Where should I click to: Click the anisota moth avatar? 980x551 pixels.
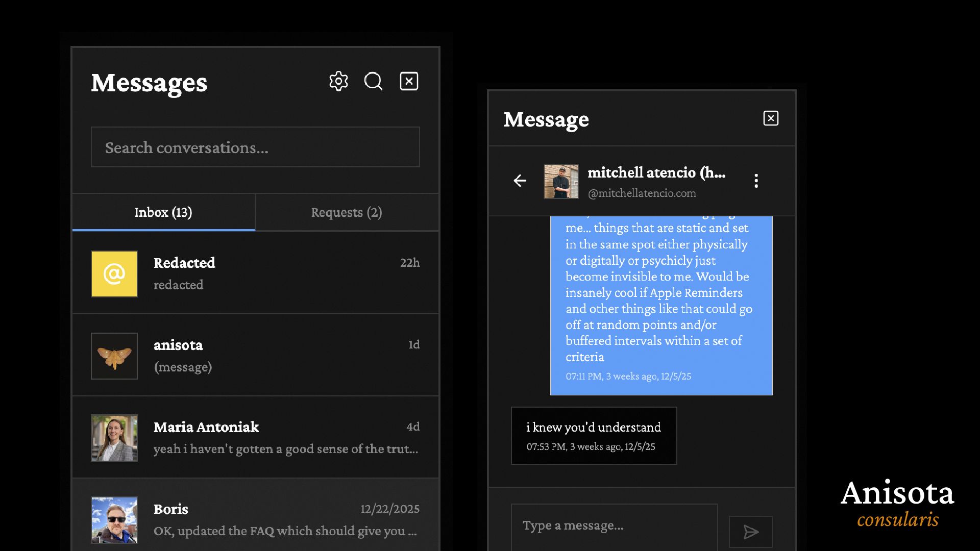(114, 356)
